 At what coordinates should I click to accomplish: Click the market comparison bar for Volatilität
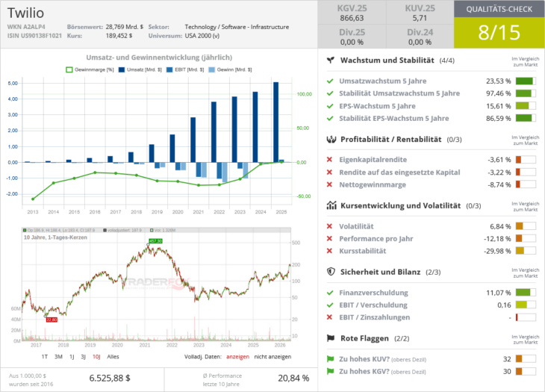click(526, 226)
